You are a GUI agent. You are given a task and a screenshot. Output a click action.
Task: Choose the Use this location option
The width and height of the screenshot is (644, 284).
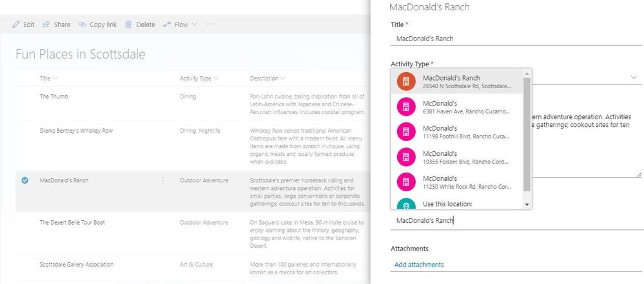click(457, 203)
